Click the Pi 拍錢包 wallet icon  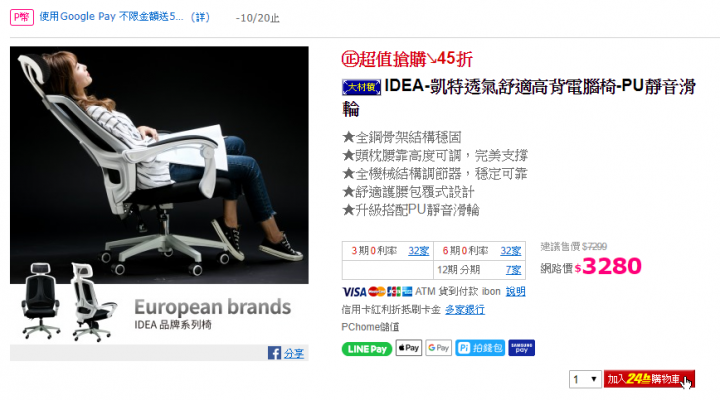pyautogui.click(x=480, y=348)
